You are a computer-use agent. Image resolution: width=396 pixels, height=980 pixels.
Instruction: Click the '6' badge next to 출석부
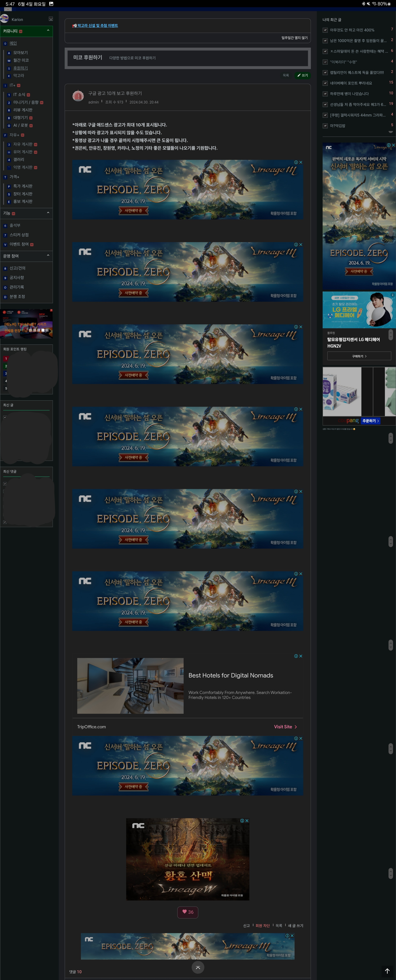5,226
